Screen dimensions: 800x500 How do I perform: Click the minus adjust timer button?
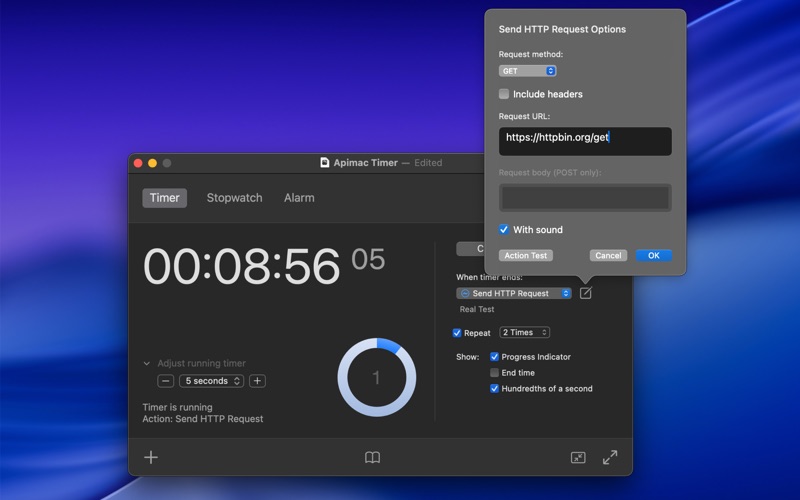point(166,381)
